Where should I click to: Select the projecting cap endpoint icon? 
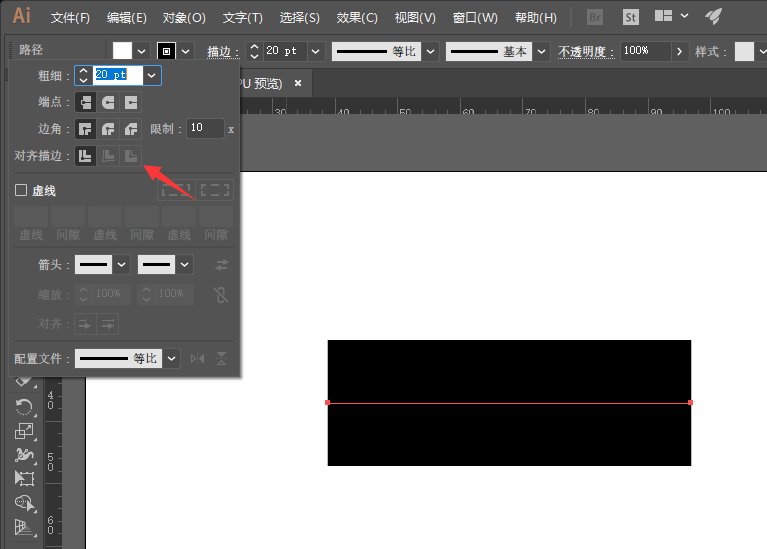click(131, 102)
